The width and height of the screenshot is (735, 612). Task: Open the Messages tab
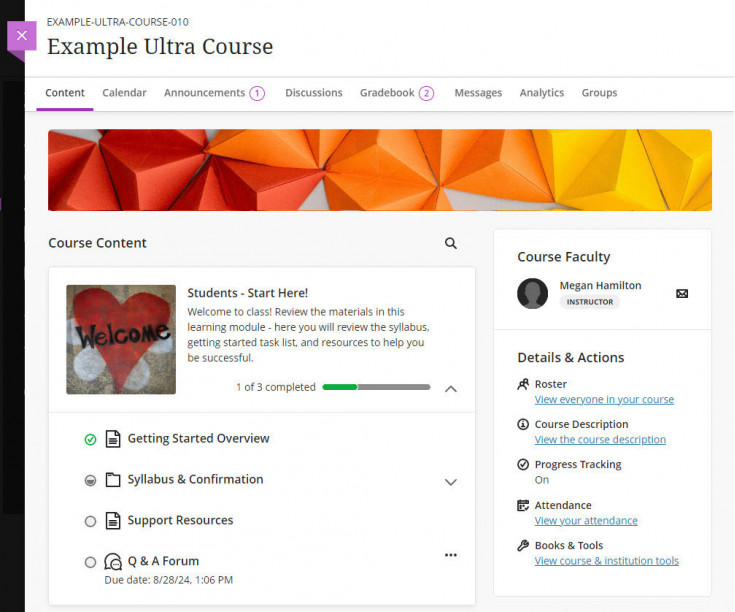pos(478,93)
